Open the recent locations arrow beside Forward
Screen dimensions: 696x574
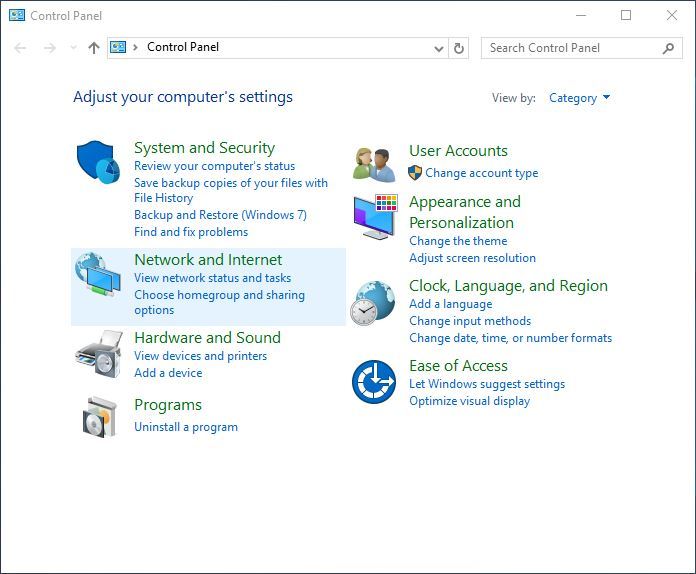[73, 48]
